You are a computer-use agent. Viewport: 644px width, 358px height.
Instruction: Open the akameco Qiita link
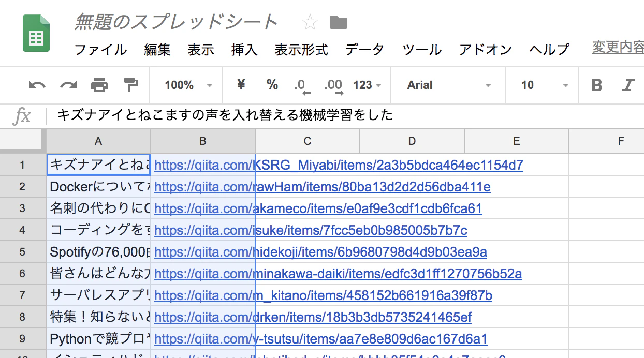(x=318, y=208)
